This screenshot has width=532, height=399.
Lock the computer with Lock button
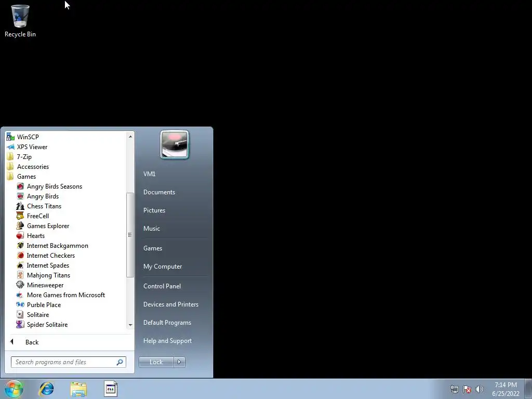tap(156, 362)
